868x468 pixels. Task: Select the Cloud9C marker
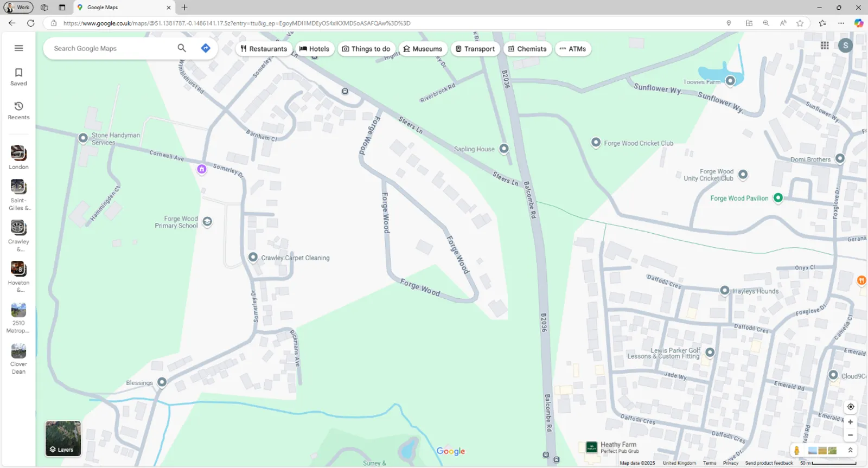(x=833, y=375)
